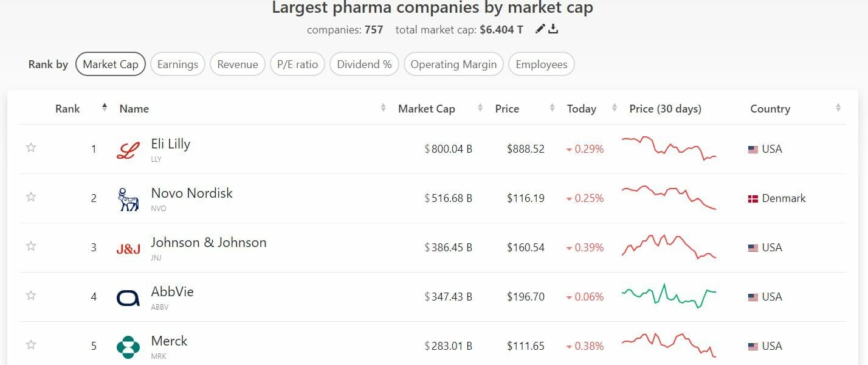Sort by Country column sort arrows
The width and height of the screenshot is (868, 365).
click(x=838, y=108)
